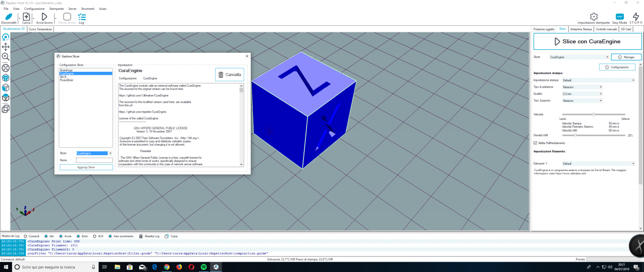
Task: Click the Slice con CuraEngine button
Action: 587,42
